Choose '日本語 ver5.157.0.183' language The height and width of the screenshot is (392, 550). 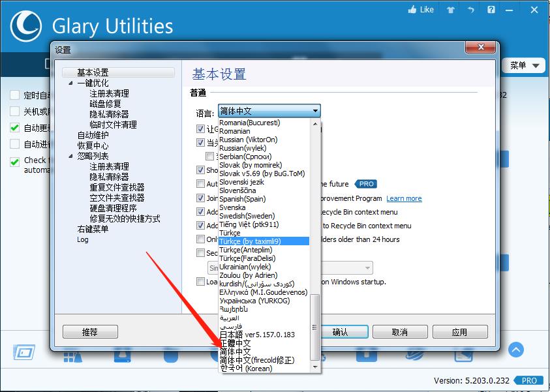[x=258, y=335]
